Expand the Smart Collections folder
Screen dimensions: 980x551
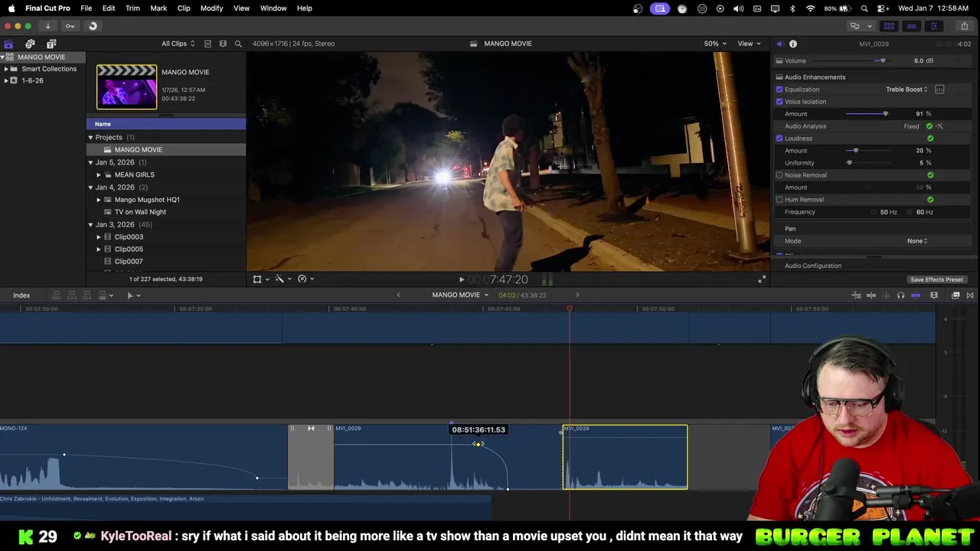click(x=6, y=69)
